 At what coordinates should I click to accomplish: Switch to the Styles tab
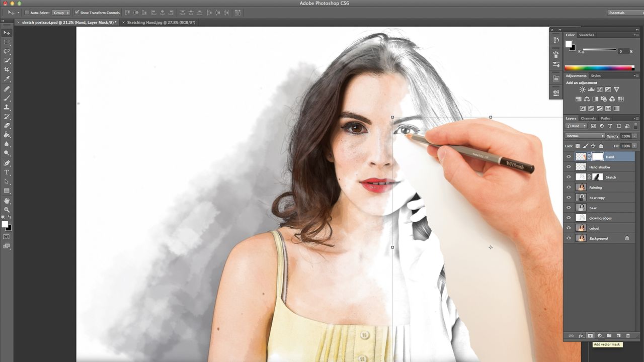(x=596, y=76)
